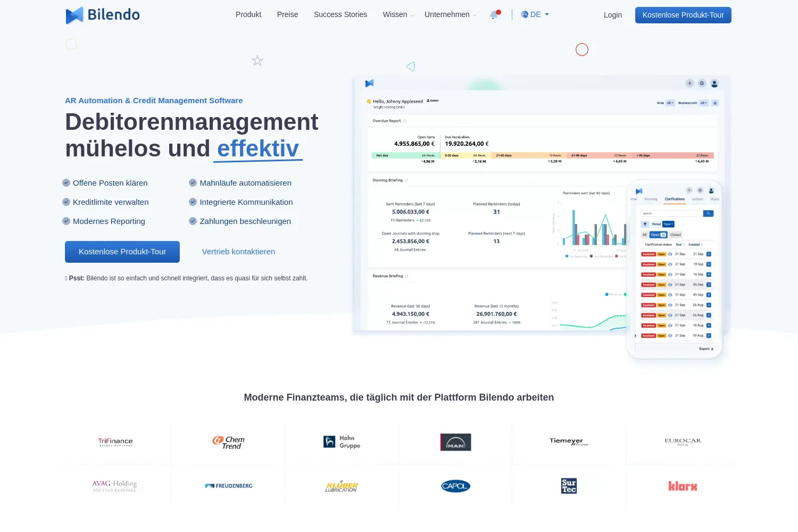The image size is (798, 532).
Task: Click 'Modernes Reporting' feature text
Action: [x=109, y=221]
